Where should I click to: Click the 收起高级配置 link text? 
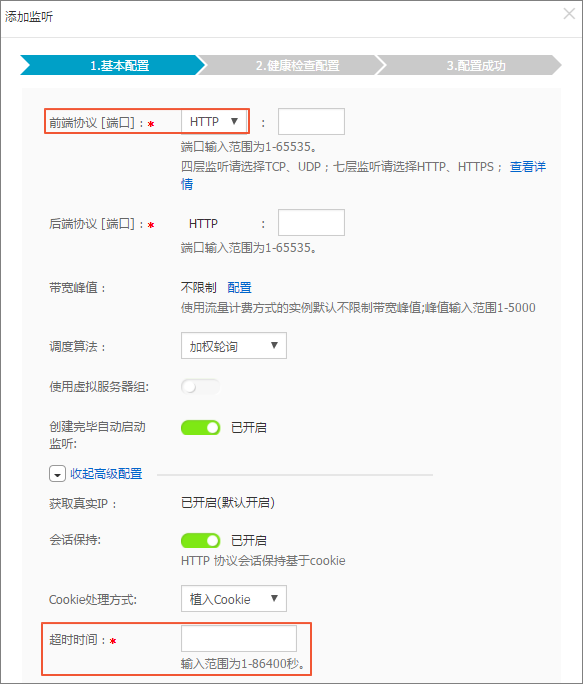pos(106,474)
